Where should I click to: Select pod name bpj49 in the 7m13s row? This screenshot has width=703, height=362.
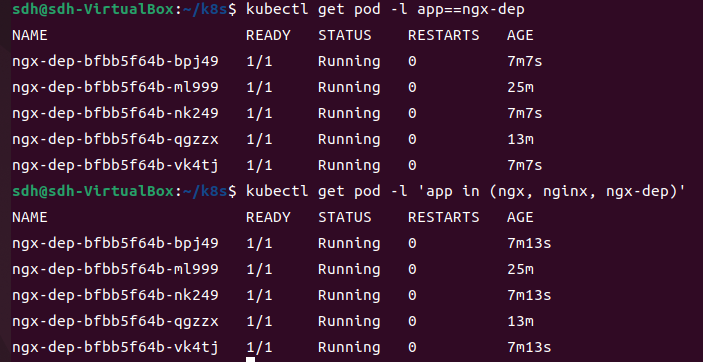click(115, 244)
